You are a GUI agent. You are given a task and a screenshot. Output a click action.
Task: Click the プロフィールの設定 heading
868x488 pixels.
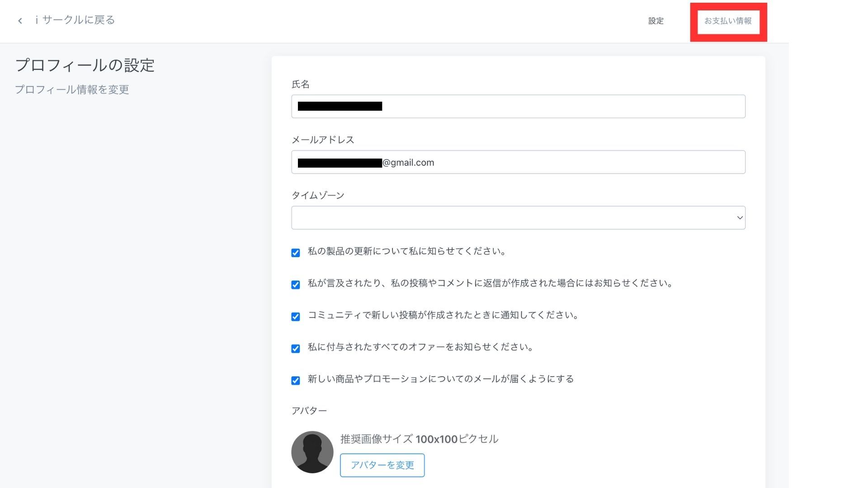click(85, 65)
